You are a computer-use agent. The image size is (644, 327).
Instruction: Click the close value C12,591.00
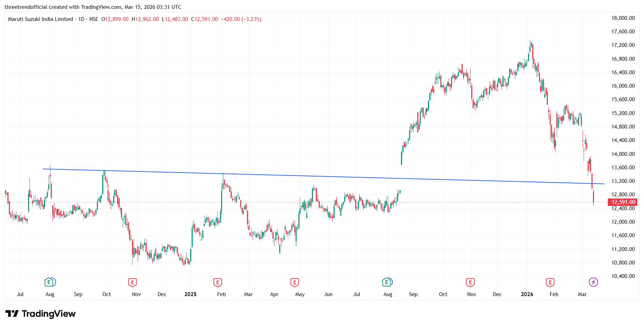pos(205,19)
